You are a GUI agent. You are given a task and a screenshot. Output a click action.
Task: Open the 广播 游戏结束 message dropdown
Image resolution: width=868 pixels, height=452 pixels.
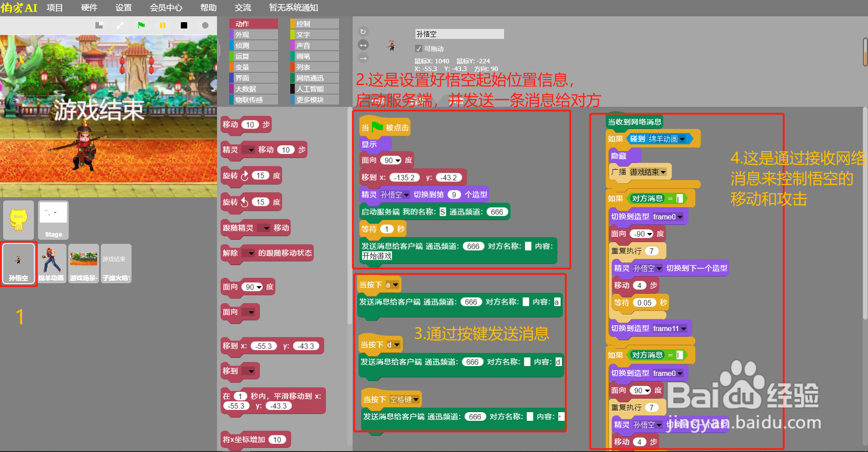(x=663, y=172)
